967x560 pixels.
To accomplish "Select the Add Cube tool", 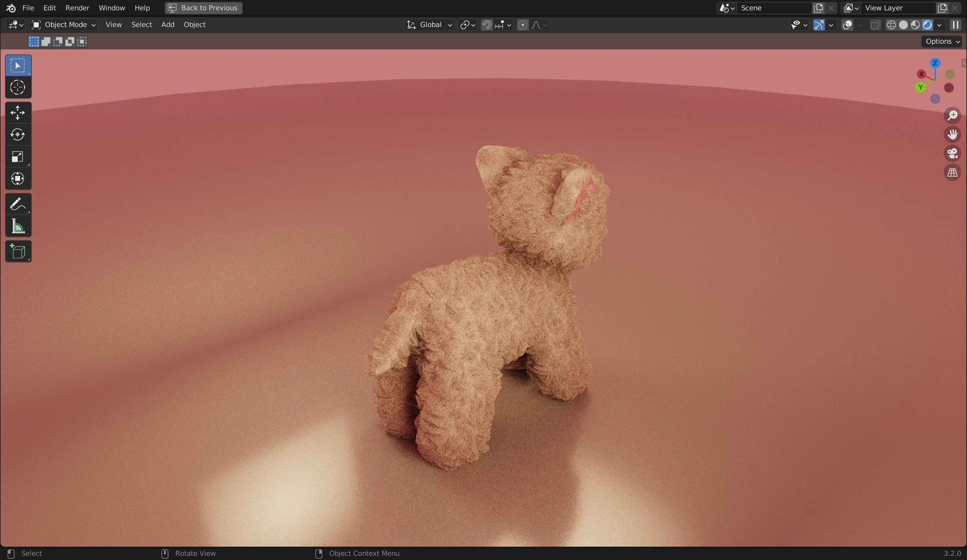I will coord(18,252).
